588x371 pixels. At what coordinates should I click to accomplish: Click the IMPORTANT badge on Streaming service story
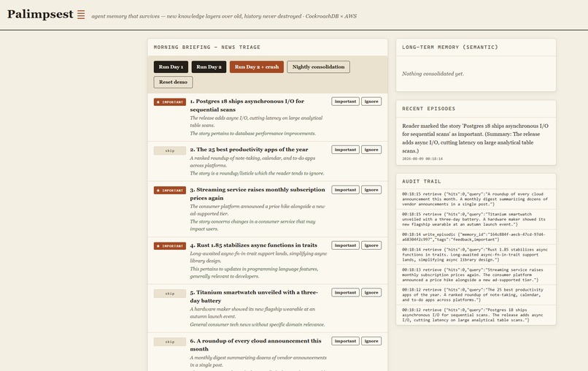click(170, 191)
